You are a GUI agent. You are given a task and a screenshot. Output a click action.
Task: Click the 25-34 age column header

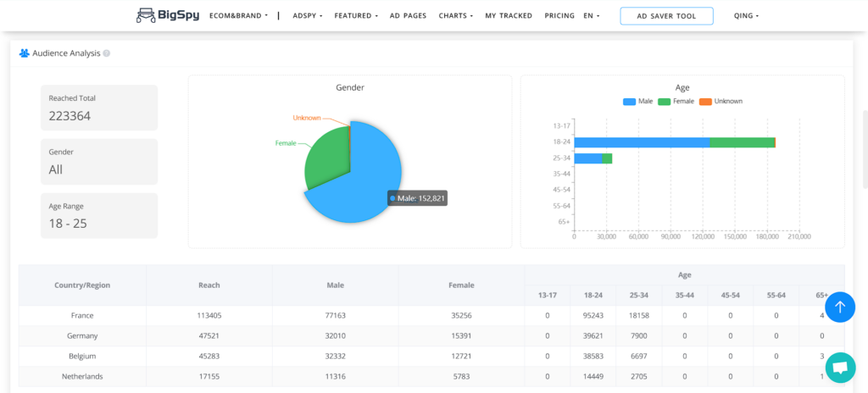pyautogui.click(x=639, y=295)
